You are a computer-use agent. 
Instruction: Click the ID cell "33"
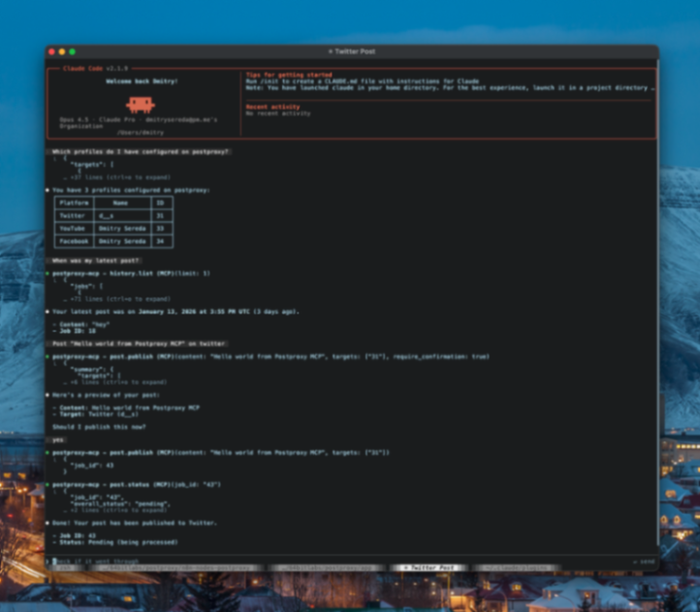tap(160, 228)
